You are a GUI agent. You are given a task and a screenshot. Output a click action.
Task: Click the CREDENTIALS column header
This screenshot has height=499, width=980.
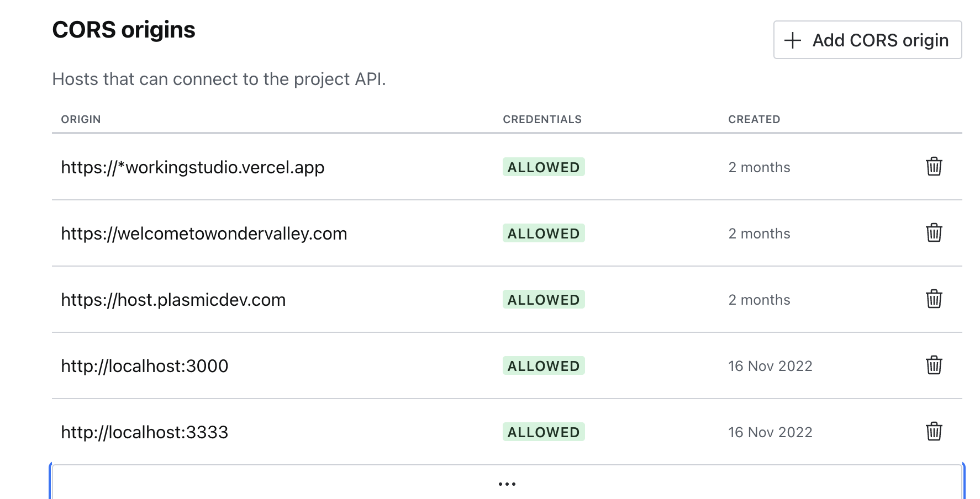pos(542,119)
